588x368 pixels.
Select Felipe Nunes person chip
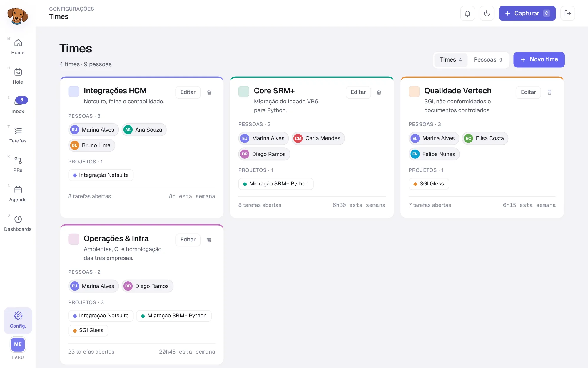[434, 154]
